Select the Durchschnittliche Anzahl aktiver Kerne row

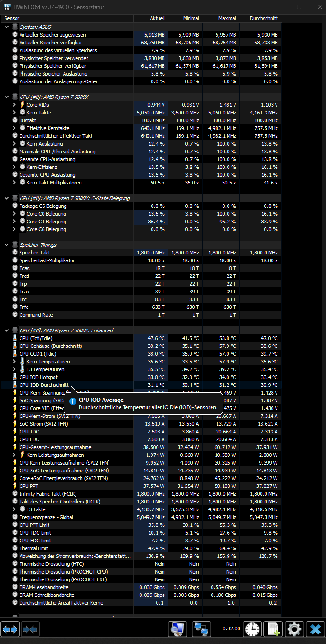tap(140, 603)
